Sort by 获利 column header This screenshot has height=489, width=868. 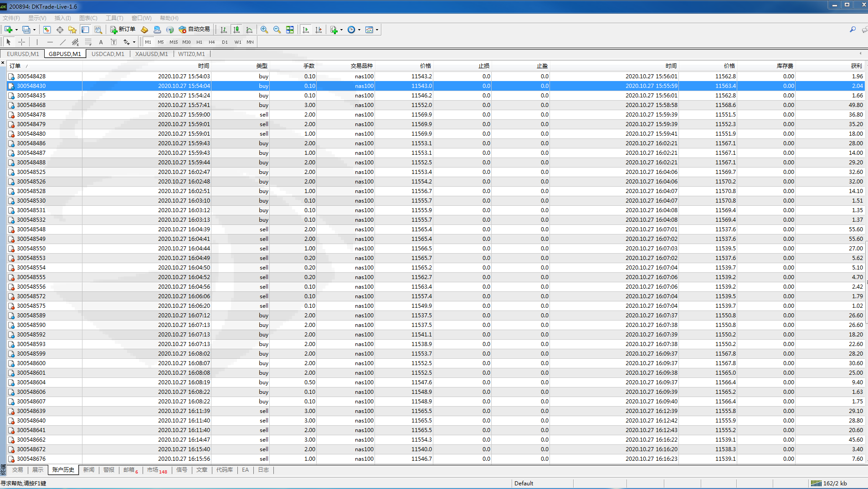856,66
